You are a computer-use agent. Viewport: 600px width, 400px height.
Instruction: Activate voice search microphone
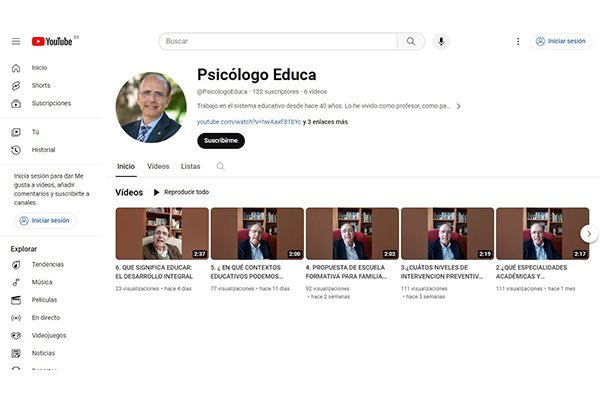441,41
